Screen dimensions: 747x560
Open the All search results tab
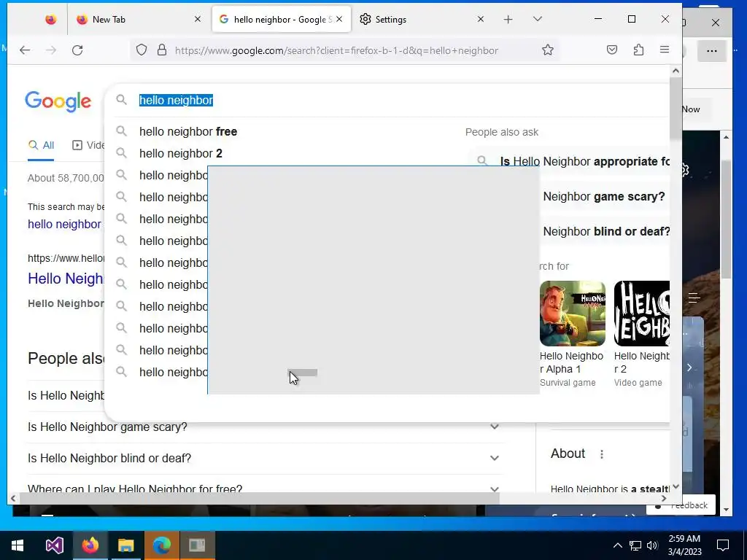(41, 145)
